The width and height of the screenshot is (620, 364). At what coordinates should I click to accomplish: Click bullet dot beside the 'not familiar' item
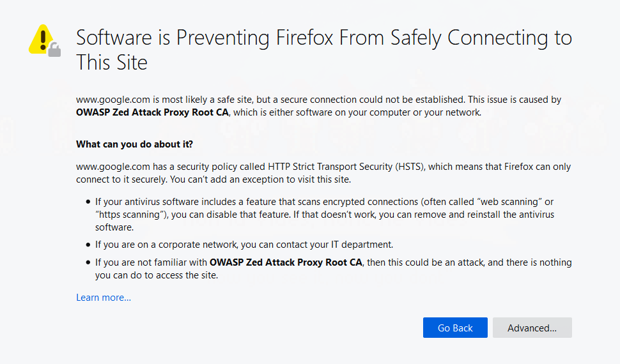[x=88, y=262]
